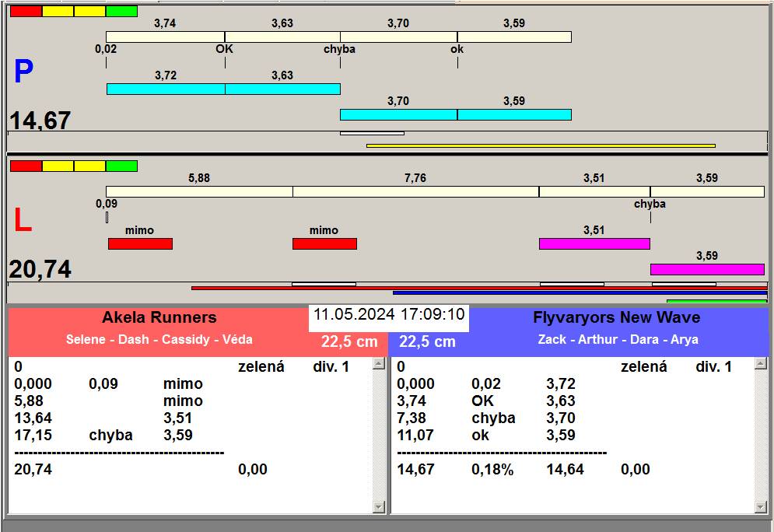Click the red start light in lane P
Image resolution: width=774 pixels, height=532 pixels.
point(26,12)
